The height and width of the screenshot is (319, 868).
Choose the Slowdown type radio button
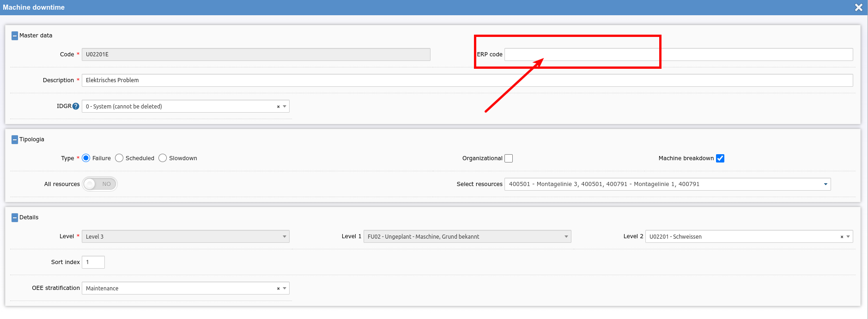click(163, 158)
